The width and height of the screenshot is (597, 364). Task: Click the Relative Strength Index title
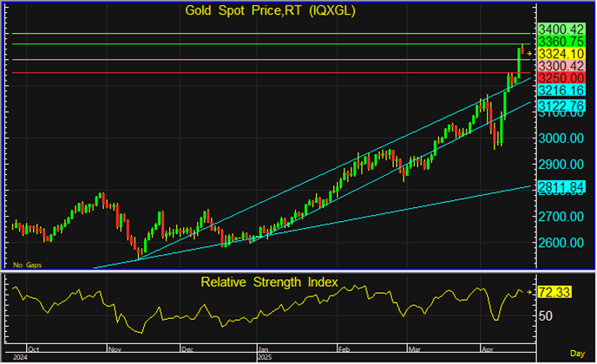(x=271, y=282)
